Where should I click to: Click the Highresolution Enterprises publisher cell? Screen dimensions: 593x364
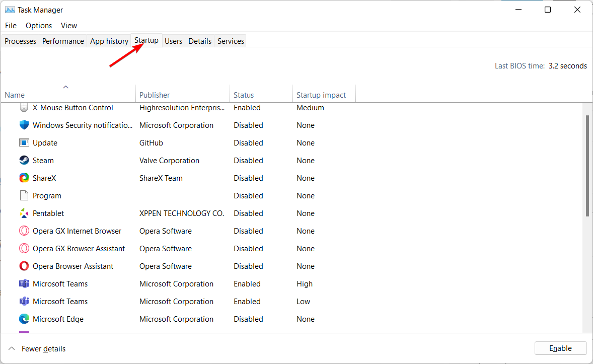click(182, 107)
